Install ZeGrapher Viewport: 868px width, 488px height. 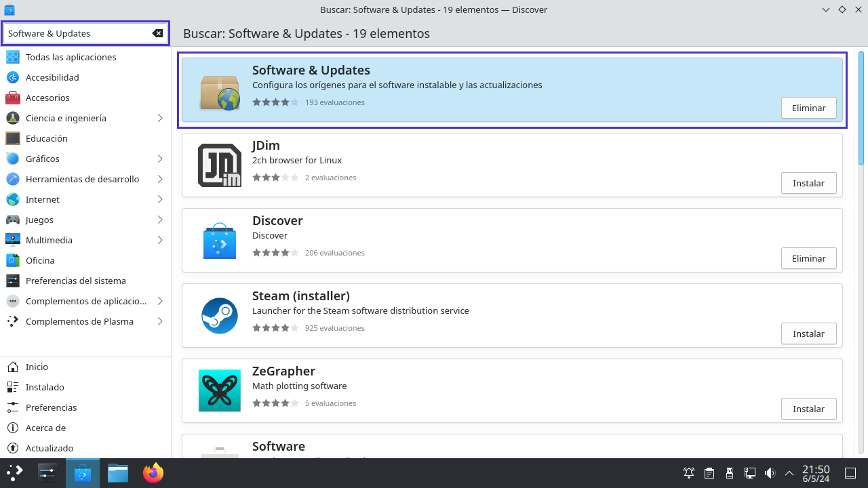pyautogui.click(x=808, y=409)
